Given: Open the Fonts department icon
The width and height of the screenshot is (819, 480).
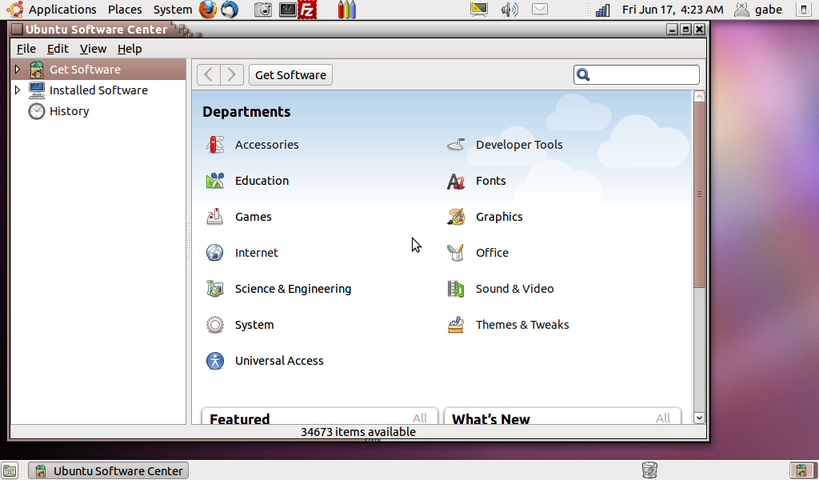Looking at the screenshot, I should pyautogui.click(x=456, y=181).
